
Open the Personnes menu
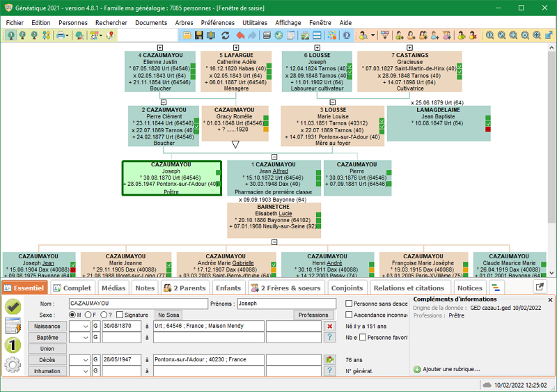(73, 23)
